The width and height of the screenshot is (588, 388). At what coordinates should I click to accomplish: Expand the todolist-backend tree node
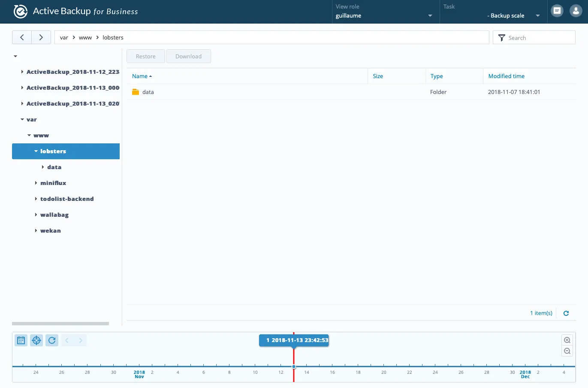pyautogui.click(x=36, y=199)
